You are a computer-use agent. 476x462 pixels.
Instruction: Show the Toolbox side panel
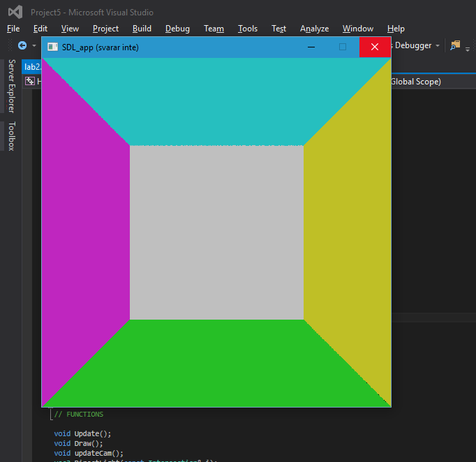[11, 135]
